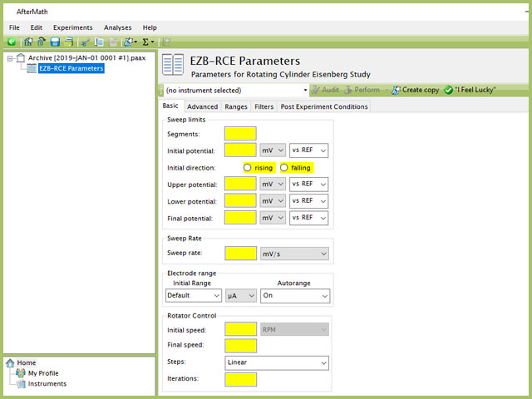The image size is (532, 399).
Task: Click the green checkmark 'I Feel Lucky' icon
Action: pyautogui.click(x=448, y=90)
